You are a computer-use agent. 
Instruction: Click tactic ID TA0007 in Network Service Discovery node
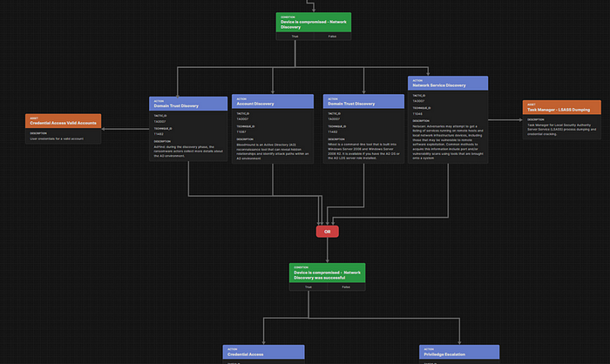point(418,101)
